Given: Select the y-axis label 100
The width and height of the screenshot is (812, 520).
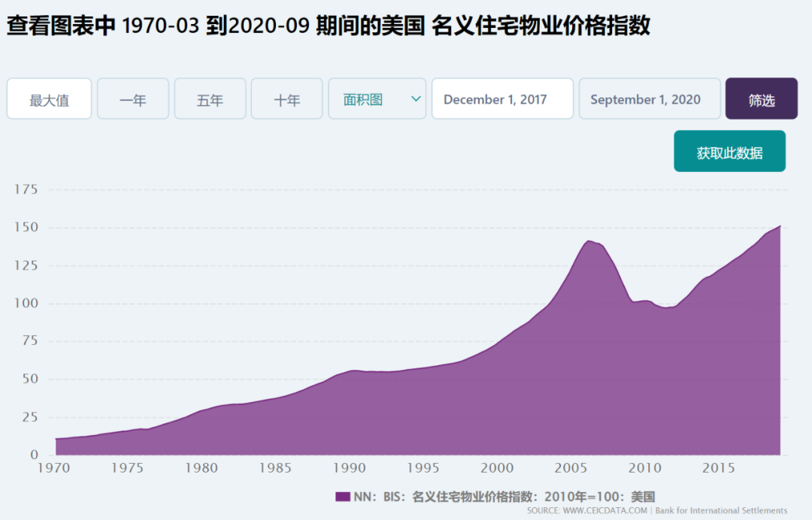Looking at the screenshot, I should coord(26,303).
